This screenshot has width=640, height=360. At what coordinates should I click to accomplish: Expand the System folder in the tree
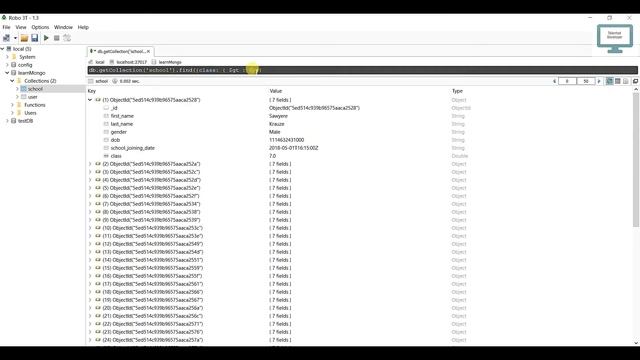pos(7,57)
